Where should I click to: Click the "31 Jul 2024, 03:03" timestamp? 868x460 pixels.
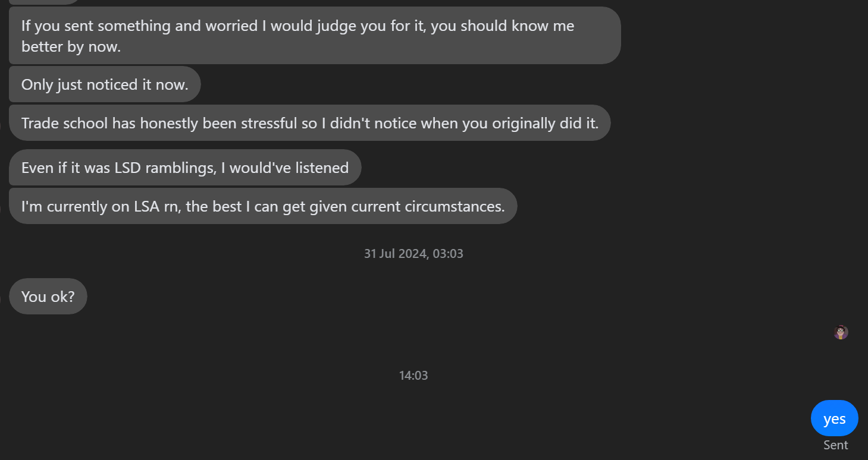tap(413, 254)
